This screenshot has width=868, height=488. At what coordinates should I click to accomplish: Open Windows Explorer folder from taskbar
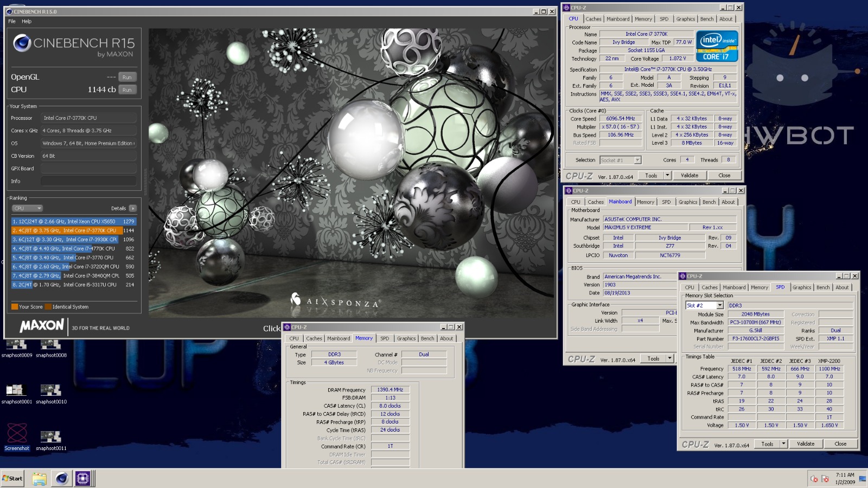tap(39, 478)
